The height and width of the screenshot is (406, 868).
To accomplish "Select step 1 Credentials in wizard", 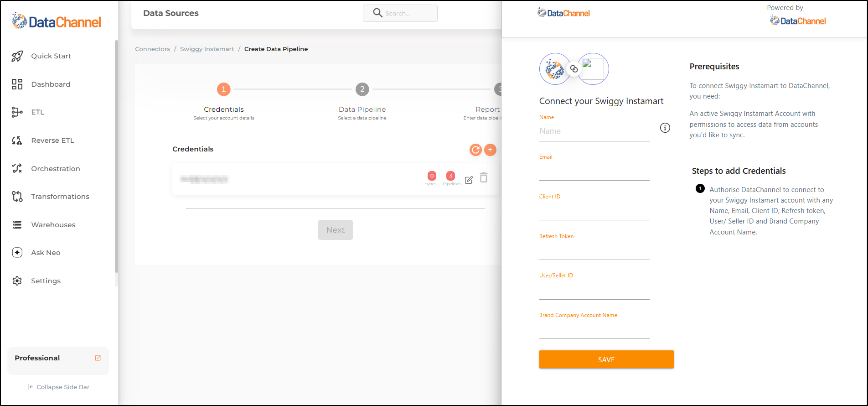I will pos(224,89).
